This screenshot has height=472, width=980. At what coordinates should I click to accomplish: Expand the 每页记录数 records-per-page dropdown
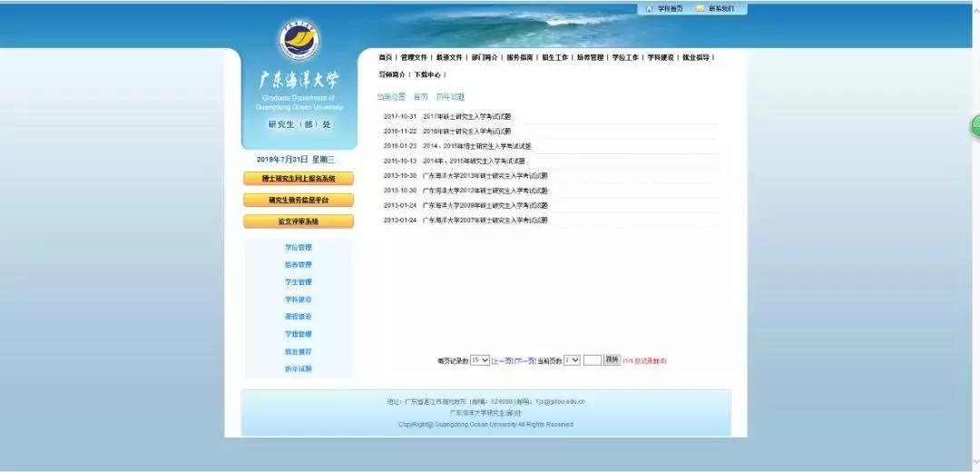tap(480, 360)
